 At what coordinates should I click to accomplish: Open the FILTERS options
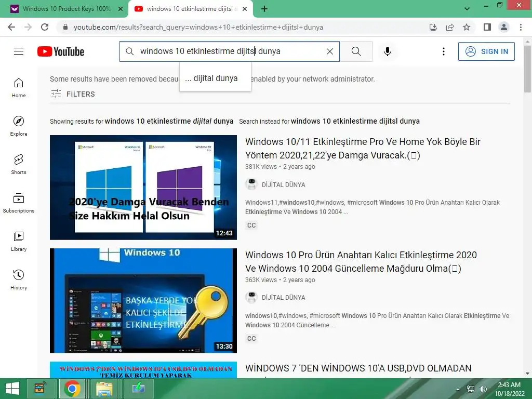pos(73,94)
